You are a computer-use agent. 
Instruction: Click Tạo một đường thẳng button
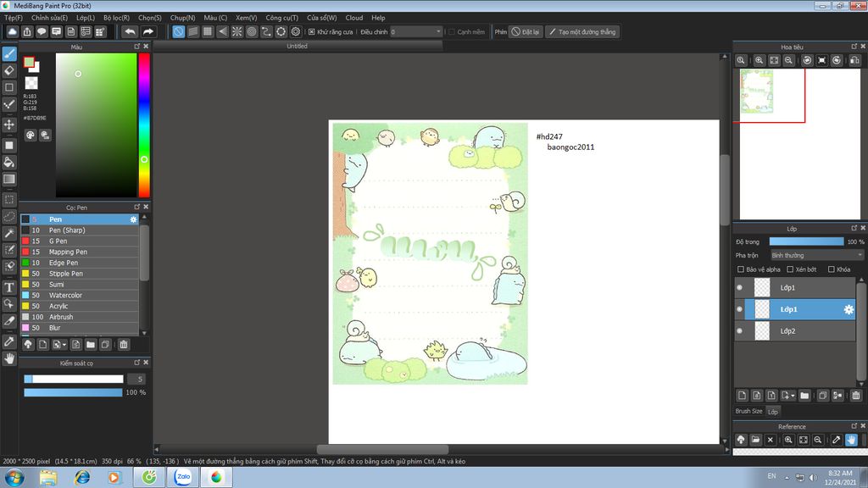[x=582, y=31]
